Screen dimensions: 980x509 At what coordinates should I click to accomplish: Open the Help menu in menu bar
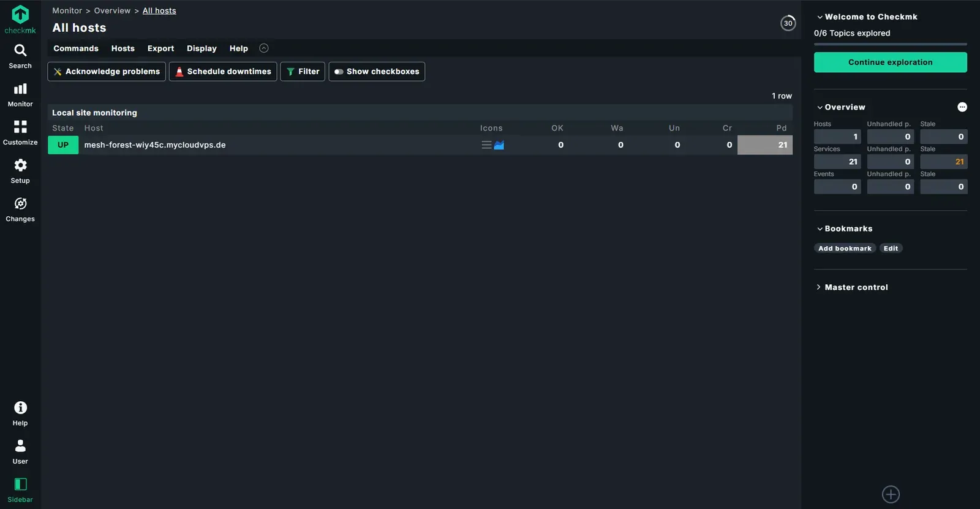[239, 48]
